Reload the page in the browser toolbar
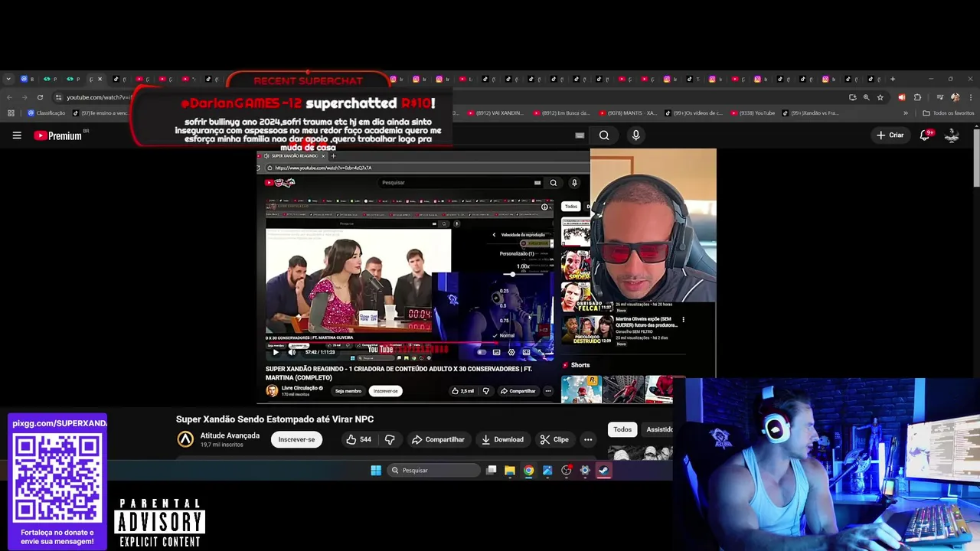 (40, 97)
